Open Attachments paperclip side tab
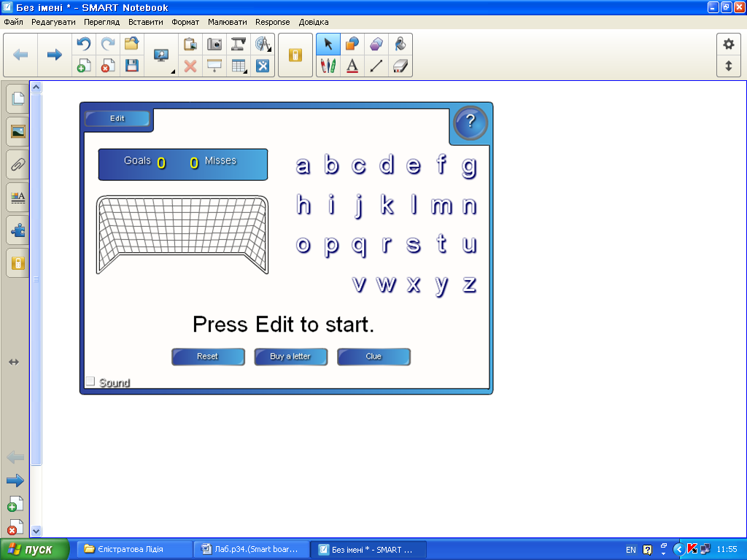This screenshot has height=560, width=747. pyautogui.click(x=18, y=165)
